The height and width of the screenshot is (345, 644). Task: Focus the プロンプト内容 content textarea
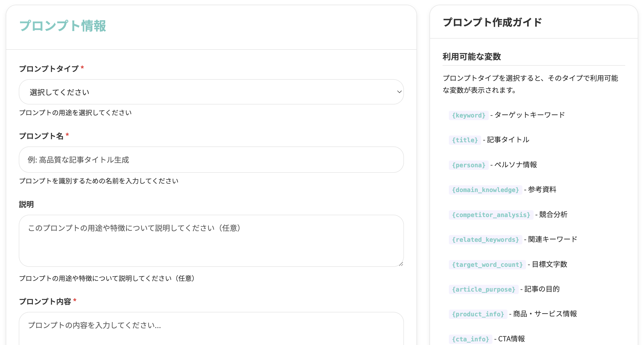tap(211, 328)
